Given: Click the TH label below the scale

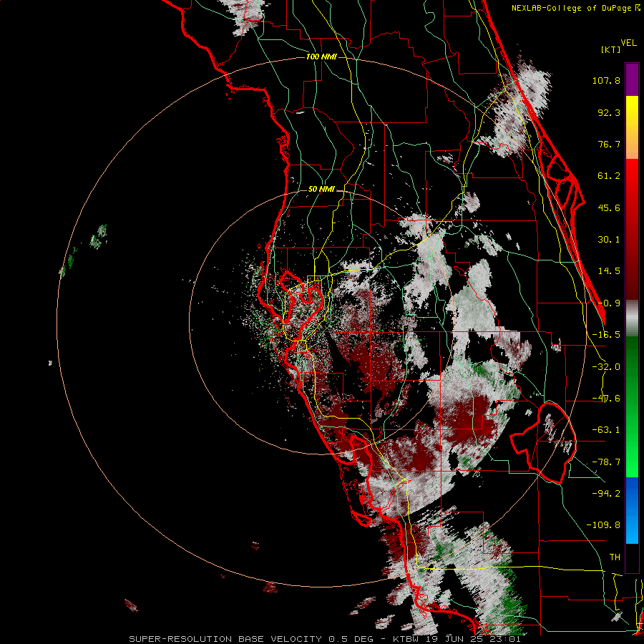Looking at the screenshot, I should [615, 557].
